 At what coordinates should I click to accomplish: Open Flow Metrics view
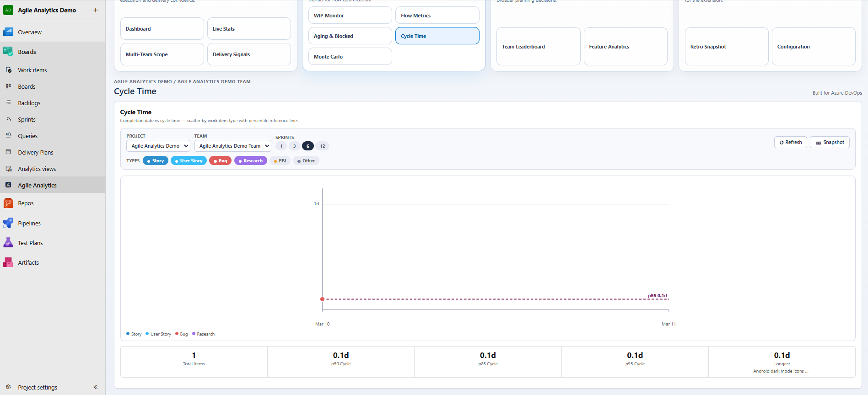tap(437, 16)
